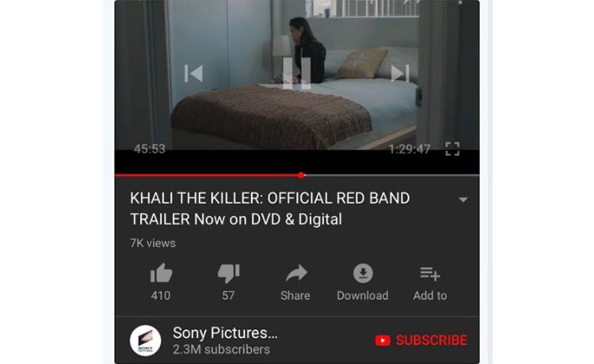Click the 57 dislikes count
Image resolution: width=594 pixels, height=364 pixels.
(228, 296)
